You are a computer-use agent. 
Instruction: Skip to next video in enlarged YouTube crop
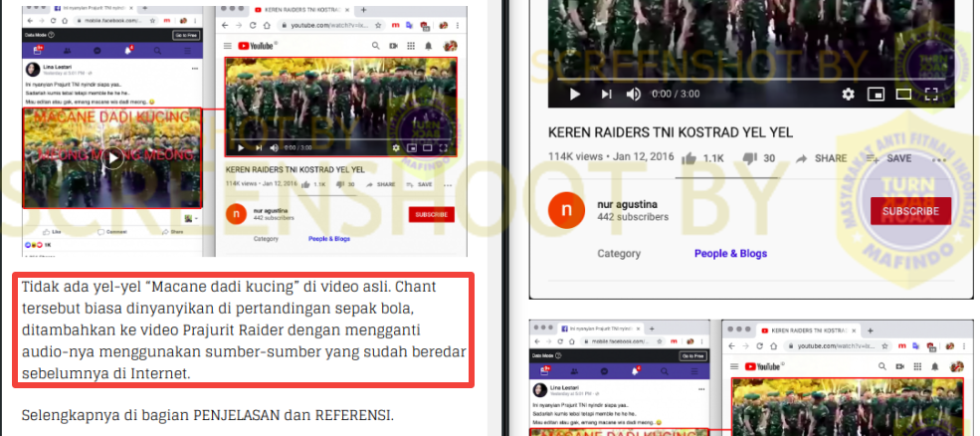pyautogui.click(x=606, y=94)
